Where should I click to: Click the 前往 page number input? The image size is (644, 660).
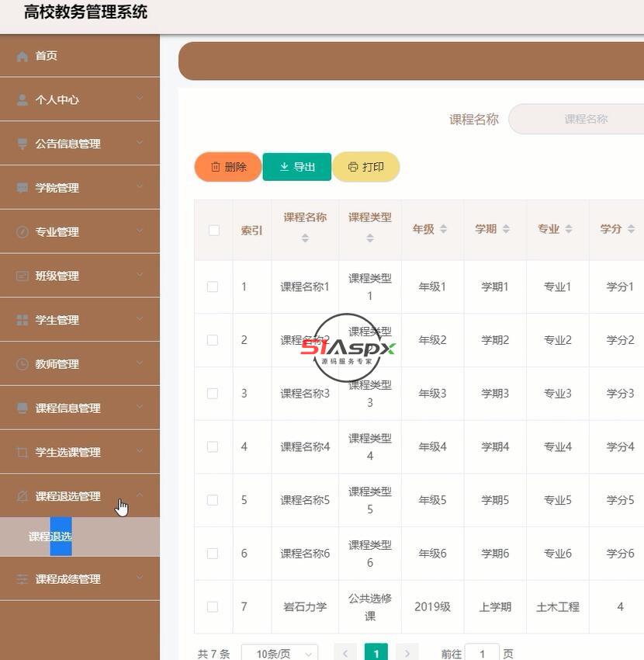(482, 653)
